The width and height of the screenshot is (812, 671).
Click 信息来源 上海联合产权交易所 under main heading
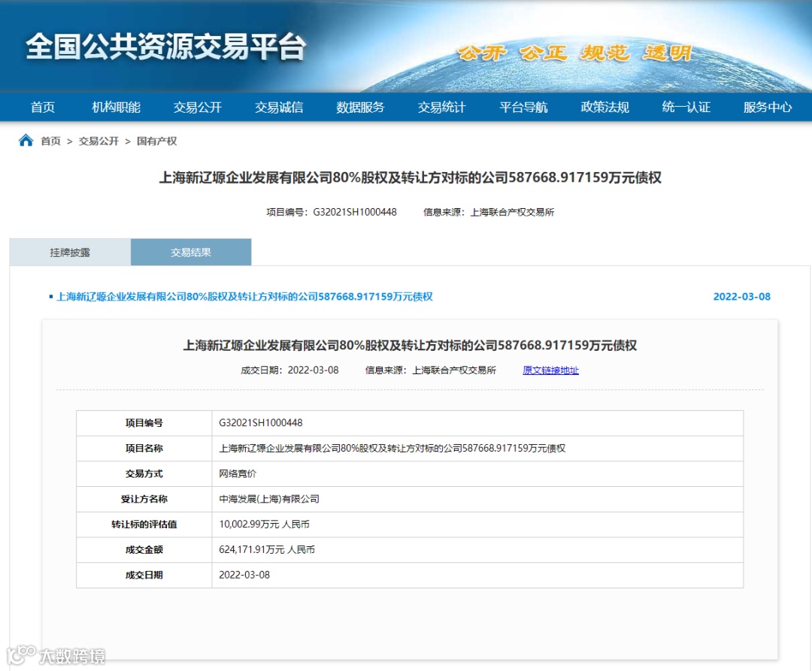pos(489,212)
